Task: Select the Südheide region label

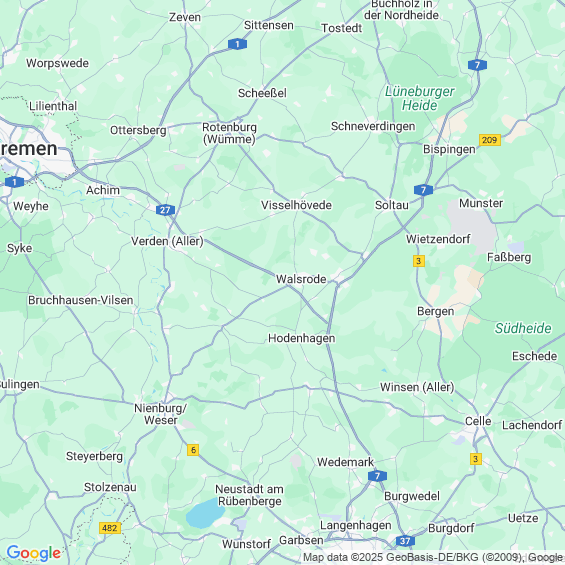Action: (x=523, y=328)
